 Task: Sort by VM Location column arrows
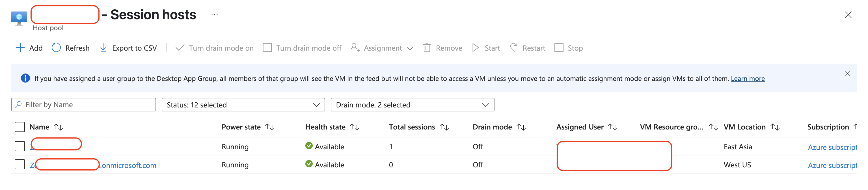coord(775,127)
